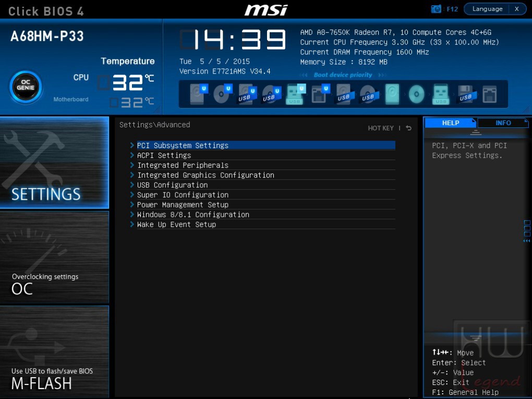This screenshot has width=532, height=399.
Task: Click the OC Genie round button
Action: pos(26,87)
